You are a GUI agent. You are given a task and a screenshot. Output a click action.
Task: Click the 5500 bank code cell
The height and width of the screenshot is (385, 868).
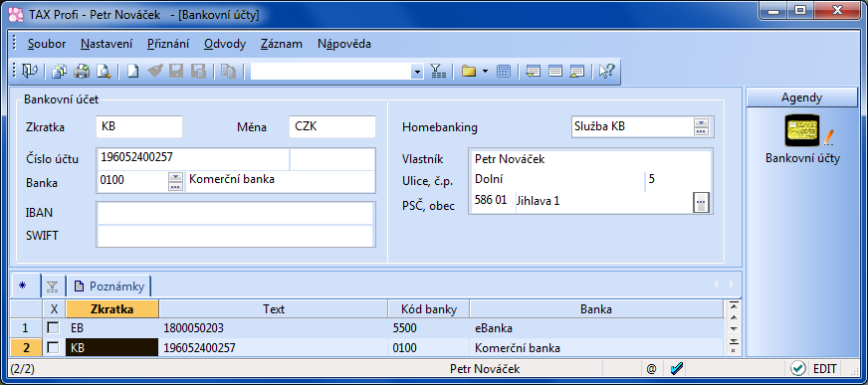pos(429,328)
